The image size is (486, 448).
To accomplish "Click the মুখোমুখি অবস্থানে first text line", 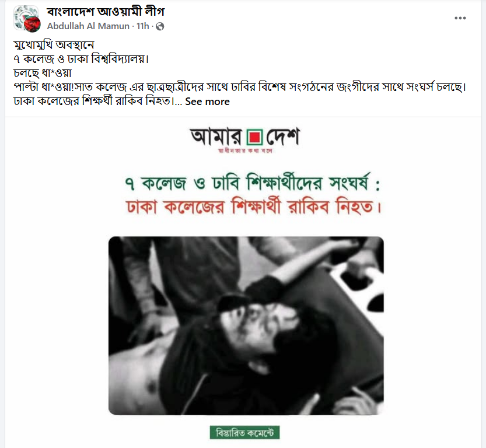I will (54, 45).
